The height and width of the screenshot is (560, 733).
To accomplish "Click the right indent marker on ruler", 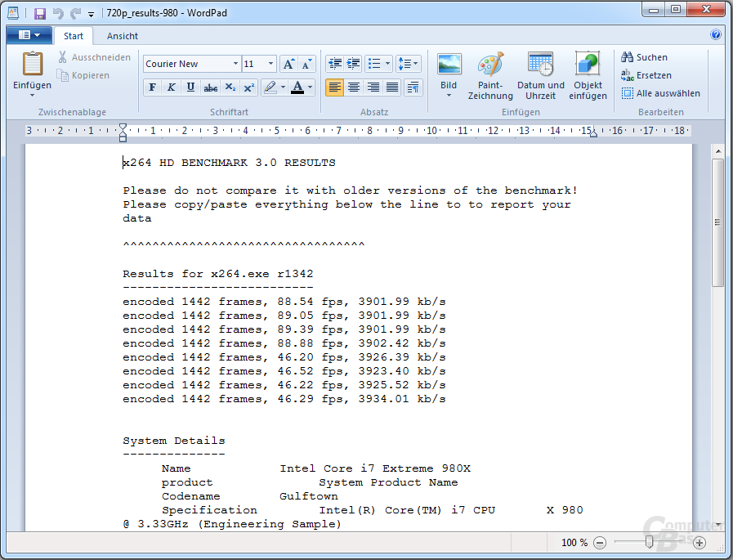I will click(x=593, y=134).
